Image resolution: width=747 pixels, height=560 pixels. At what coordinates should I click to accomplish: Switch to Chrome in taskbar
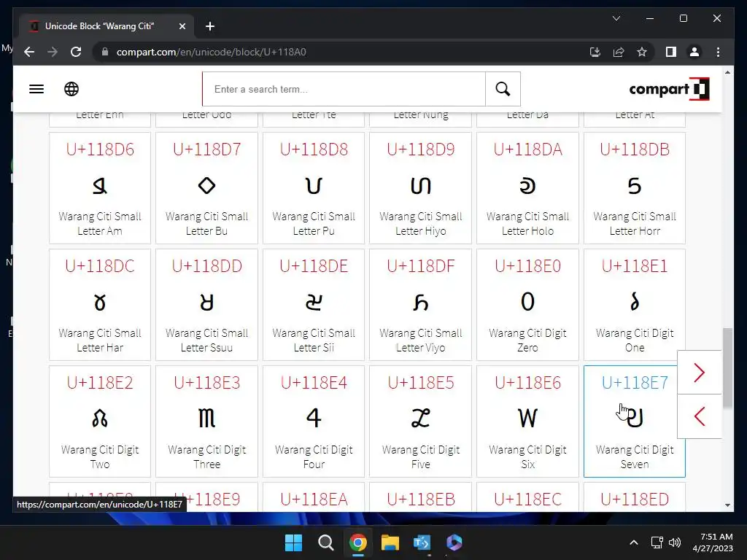[357, 542]
